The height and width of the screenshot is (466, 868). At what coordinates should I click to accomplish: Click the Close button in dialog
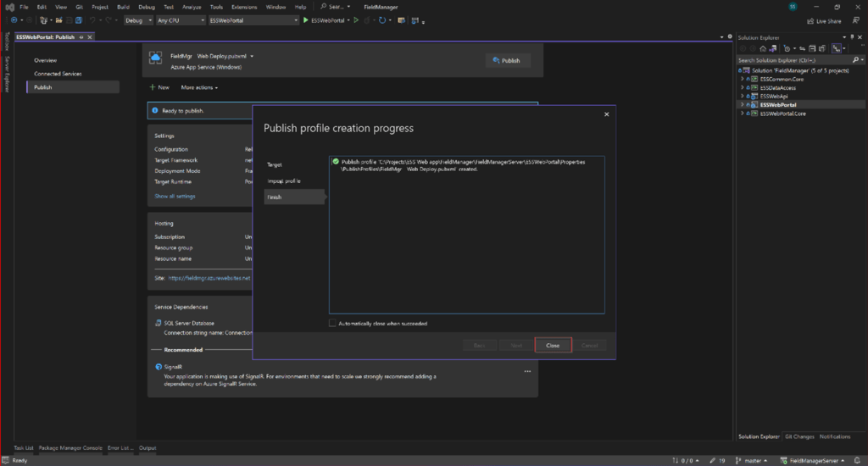point(553,346)
